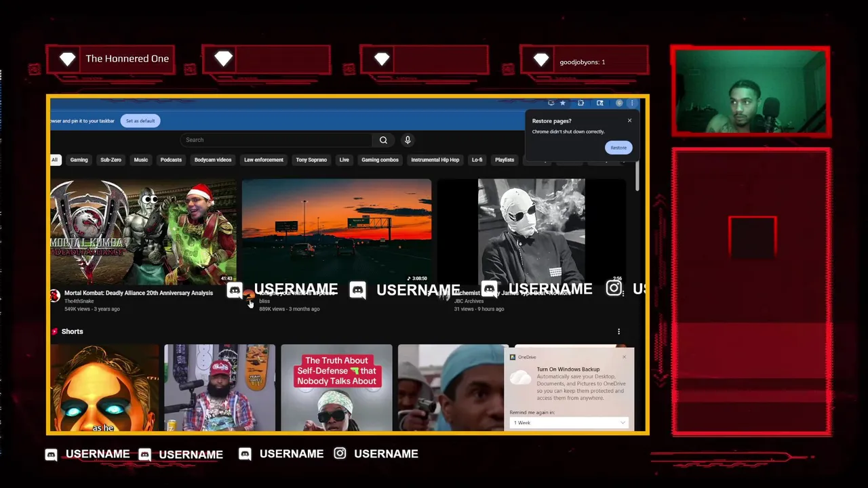The image size is (868, 488).
Task: Expand the 1 Week reminder dropdown
Action: pos(569,422)
